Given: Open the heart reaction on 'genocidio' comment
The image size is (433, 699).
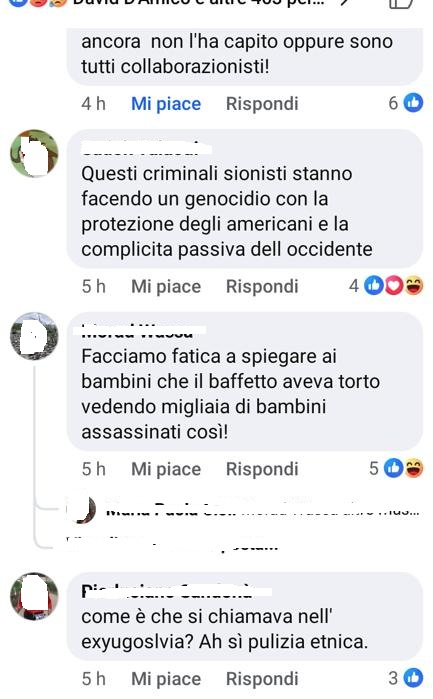Looking at the screenshot, I should pyautogui.click(x=394, y=286).
